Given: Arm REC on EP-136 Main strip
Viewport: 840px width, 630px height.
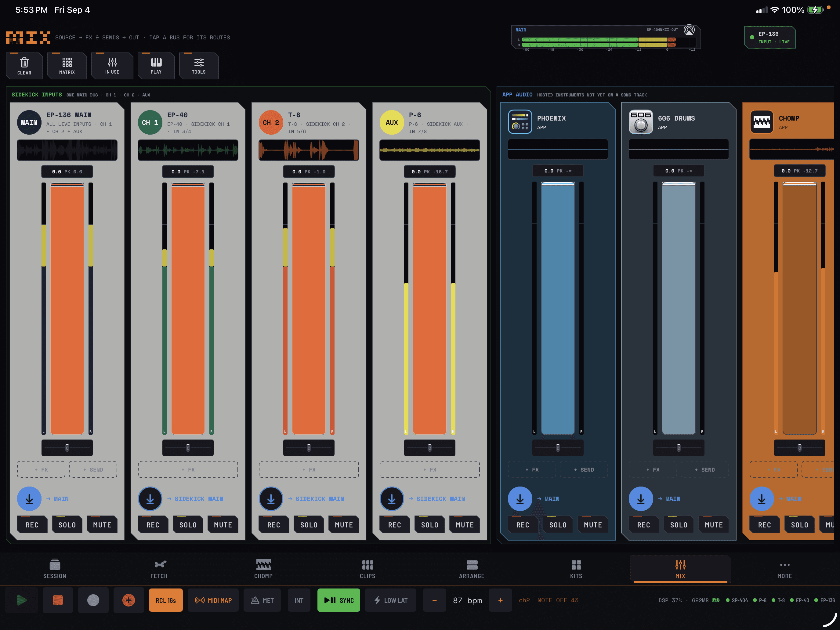Looking at the screenshot, I should tap(32, 524).
